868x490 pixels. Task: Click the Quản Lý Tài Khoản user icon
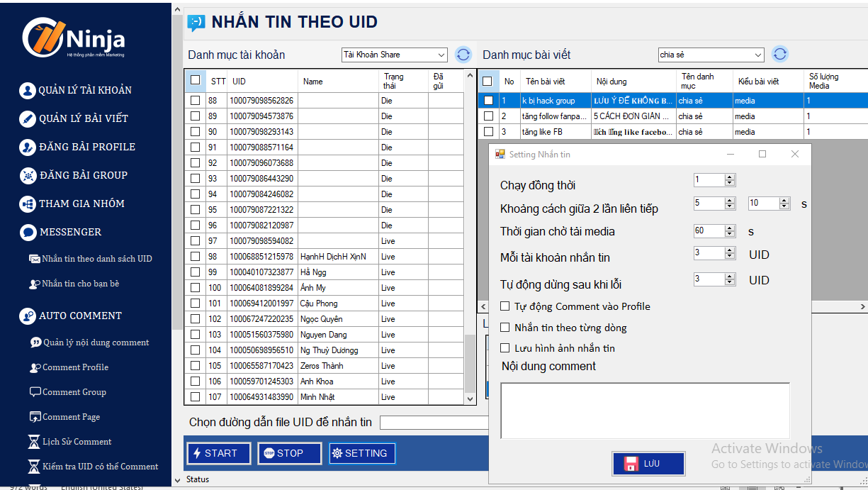pyautogui.click(x=28, y=90)
